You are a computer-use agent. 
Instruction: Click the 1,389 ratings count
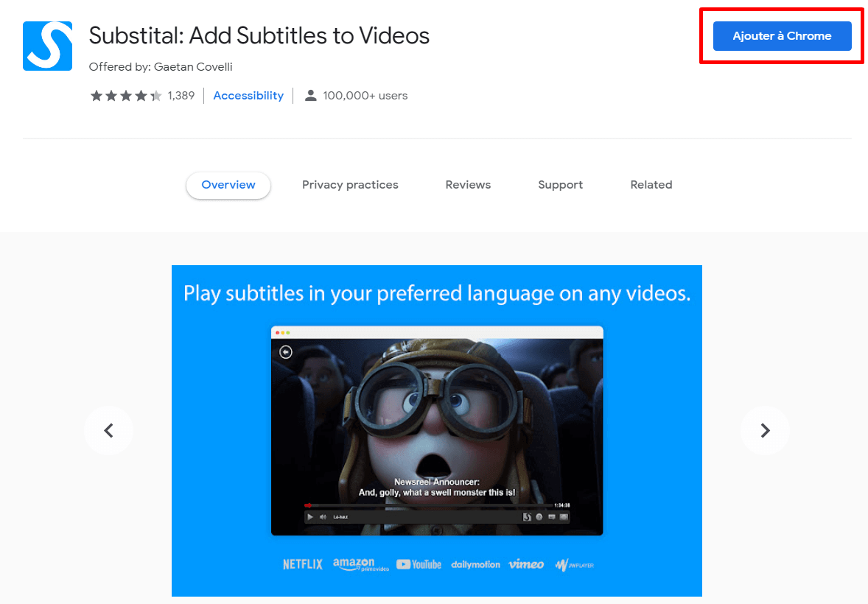[181, 96]
